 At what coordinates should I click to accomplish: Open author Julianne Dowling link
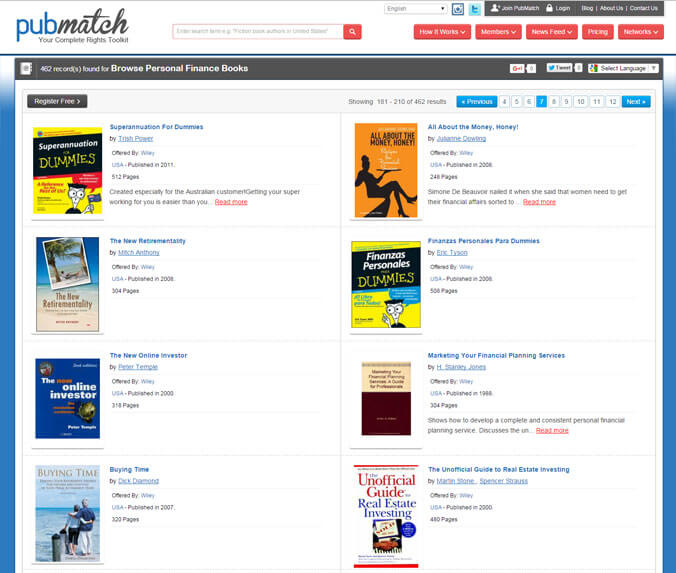pos(461,138)
